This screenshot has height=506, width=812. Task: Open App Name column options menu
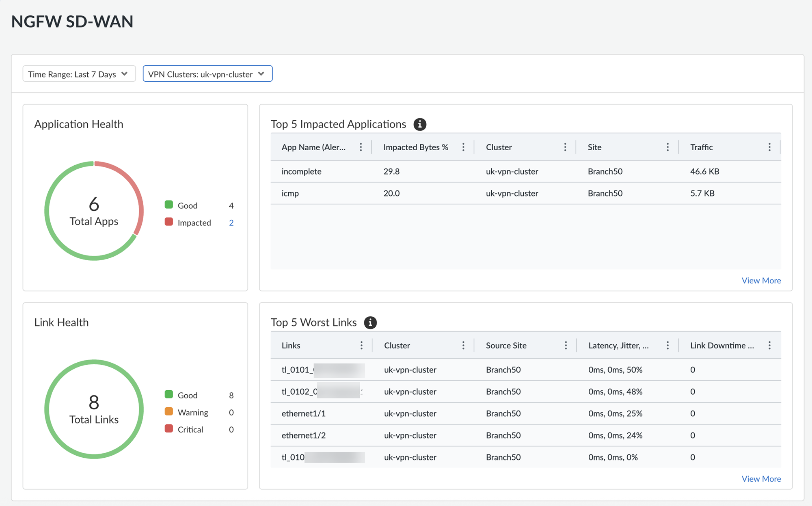361,147
